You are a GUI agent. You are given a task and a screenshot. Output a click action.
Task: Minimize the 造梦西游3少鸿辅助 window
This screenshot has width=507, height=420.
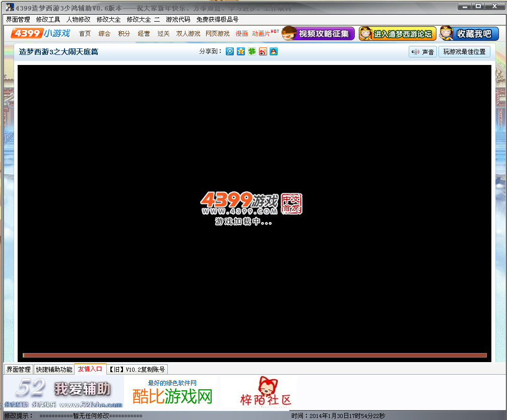(x=465, y=6)
